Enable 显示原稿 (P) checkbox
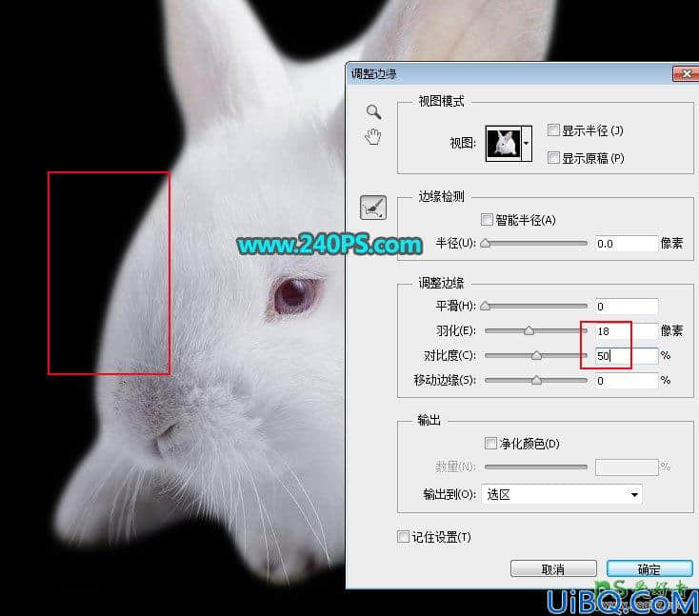The width and height of the screenshot is (699, 616). point(553,157)
